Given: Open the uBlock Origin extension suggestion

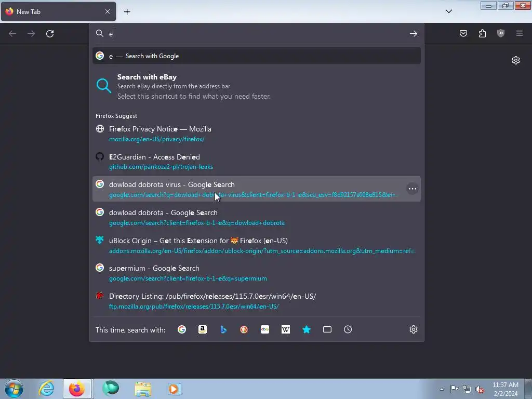Looking at the screenshot, I should (257, 245).
